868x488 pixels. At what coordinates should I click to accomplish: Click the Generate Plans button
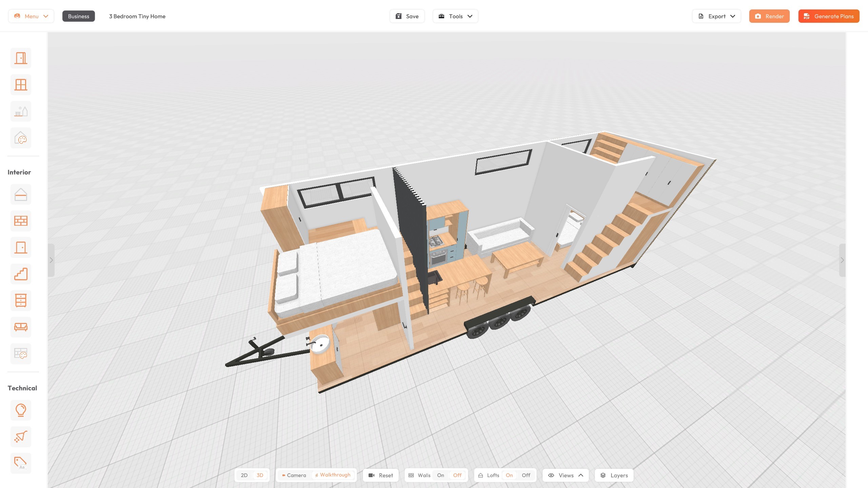(829, 16)
